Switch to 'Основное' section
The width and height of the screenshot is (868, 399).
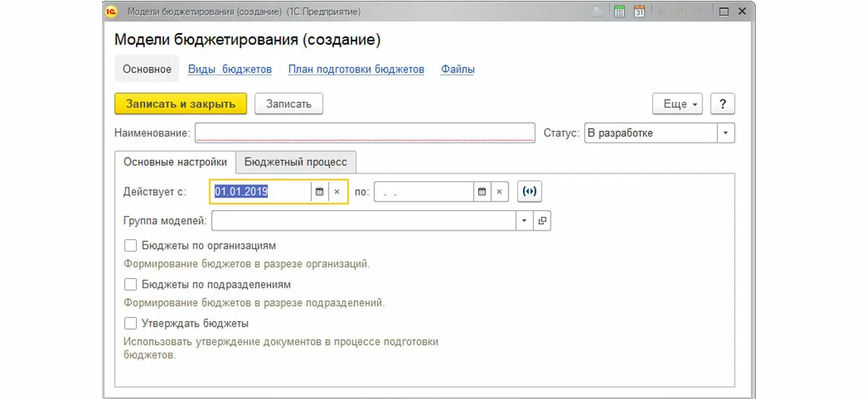(147, 69)
